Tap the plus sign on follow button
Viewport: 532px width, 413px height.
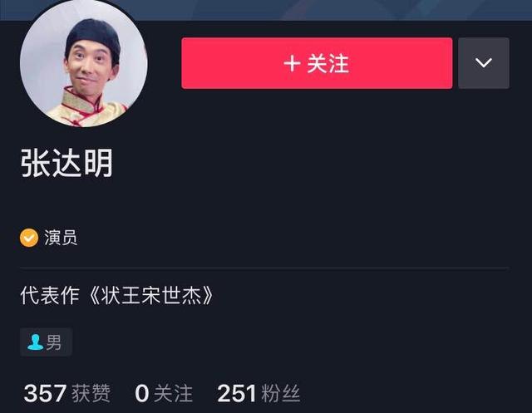coord(292,63)
